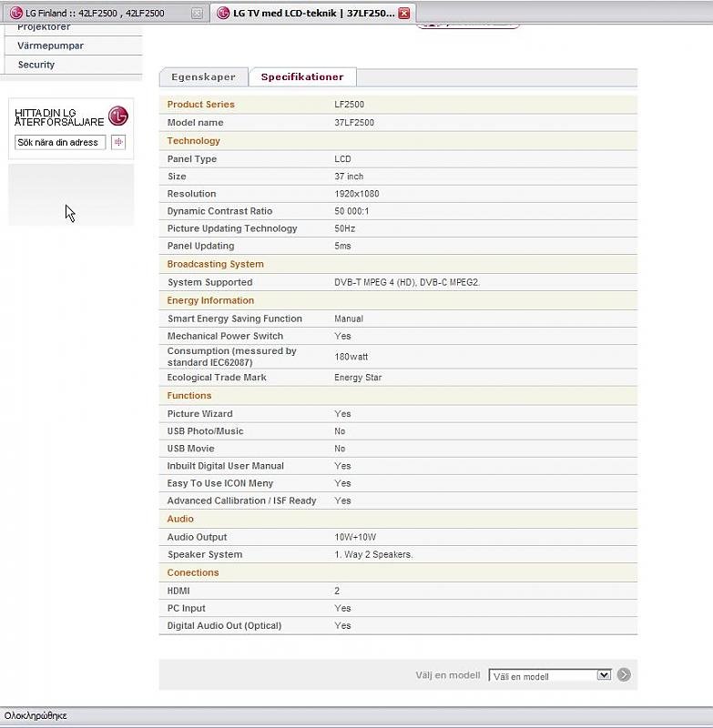713x728 pixels.
Task: Close the LG TV med LCD-teknik tab
Action: click(x=404, y=13)
